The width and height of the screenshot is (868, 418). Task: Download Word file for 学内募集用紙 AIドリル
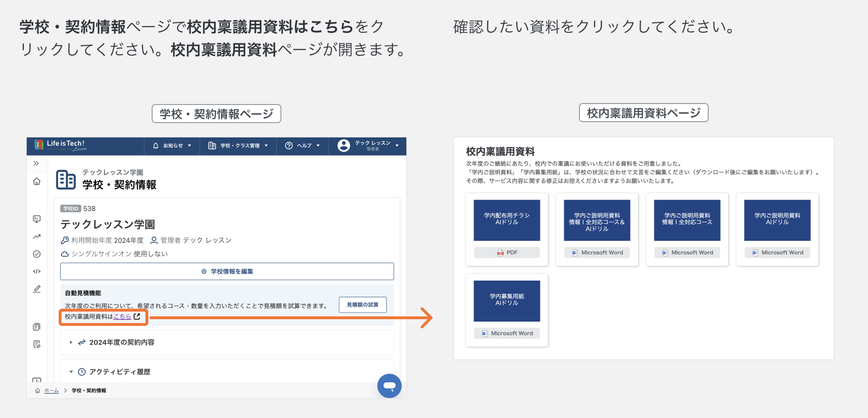(507, 333)
